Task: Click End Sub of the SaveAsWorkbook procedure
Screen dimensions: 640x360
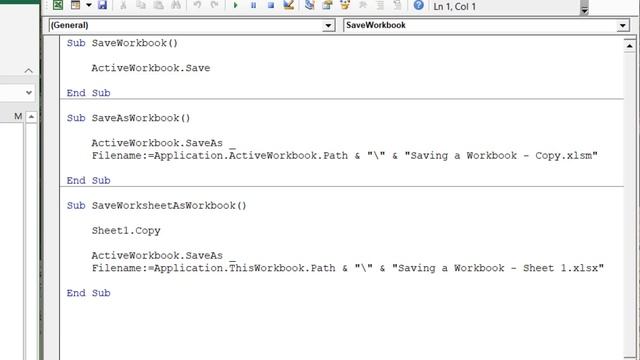Action: [89, 180]
